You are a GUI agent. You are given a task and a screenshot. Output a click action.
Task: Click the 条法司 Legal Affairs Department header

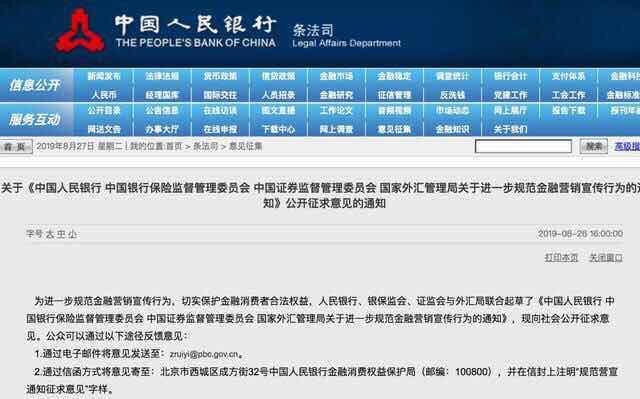[x=347, y=36]
